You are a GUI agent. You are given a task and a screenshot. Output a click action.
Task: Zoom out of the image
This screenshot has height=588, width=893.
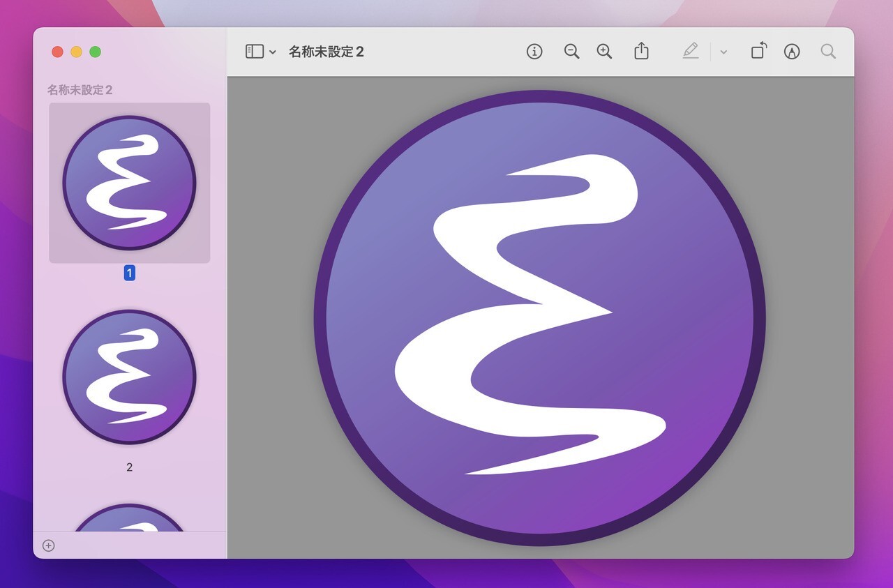pos(571,51)
